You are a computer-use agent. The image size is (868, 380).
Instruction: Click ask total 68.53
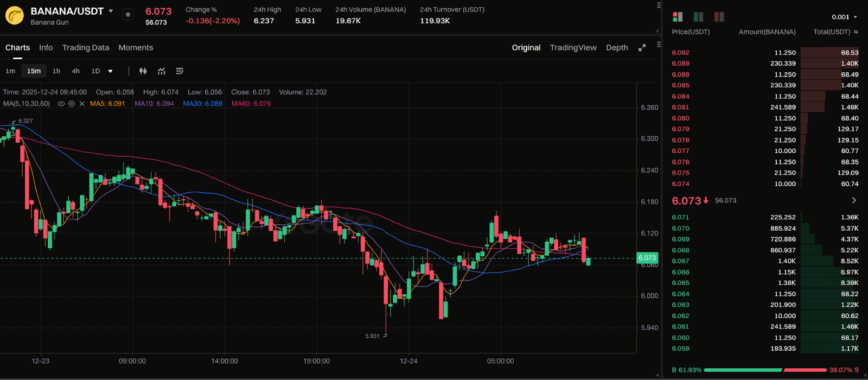pyautogui.click(x=850, y=53)
